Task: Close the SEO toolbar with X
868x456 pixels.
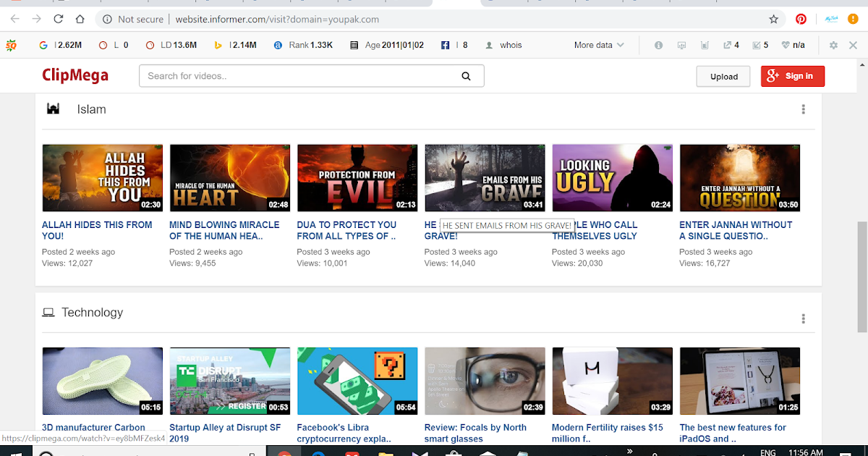Action: click(x=854, y=45)
